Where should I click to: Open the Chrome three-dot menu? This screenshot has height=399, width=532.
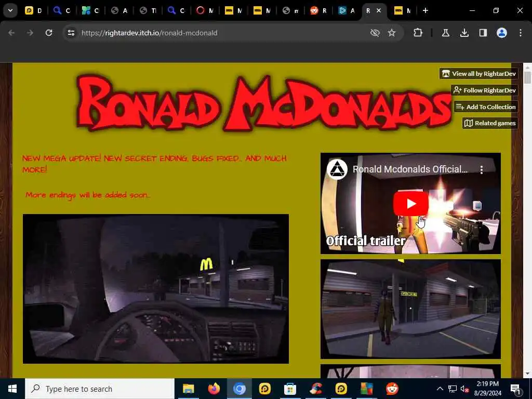521,33
